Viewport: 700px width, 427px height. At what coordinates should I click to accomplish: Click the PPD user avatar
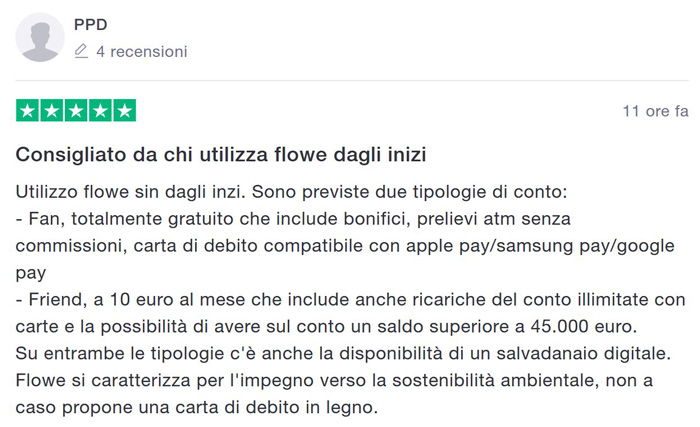pyautogui.click(x=40, y=38)
